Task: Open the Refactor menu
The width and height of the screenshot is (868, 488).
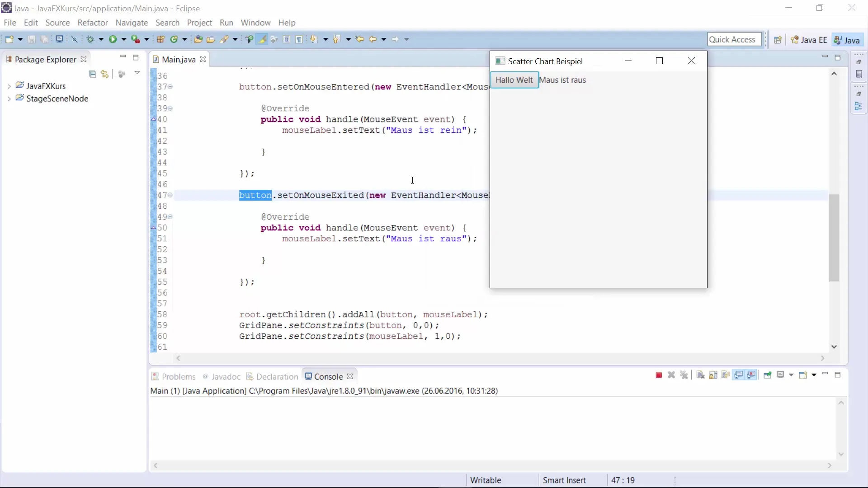Action: click(x=93, y=23)
